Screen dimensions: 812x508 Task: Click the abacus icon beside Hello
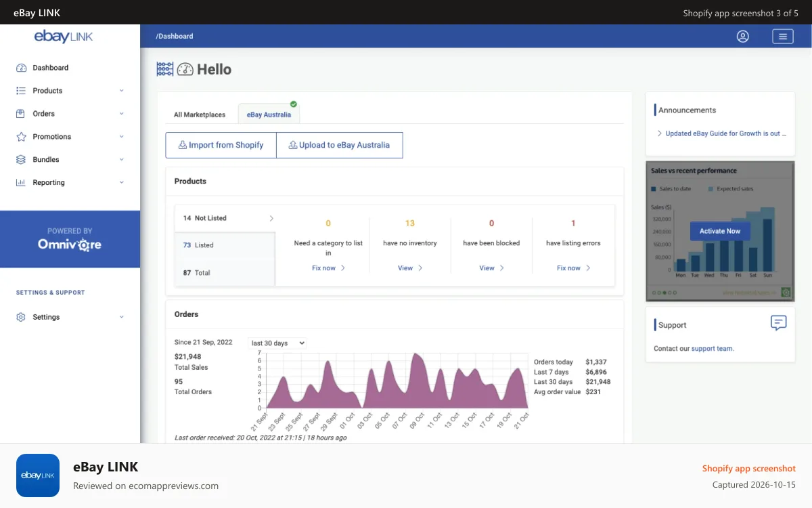pos(165,69)
